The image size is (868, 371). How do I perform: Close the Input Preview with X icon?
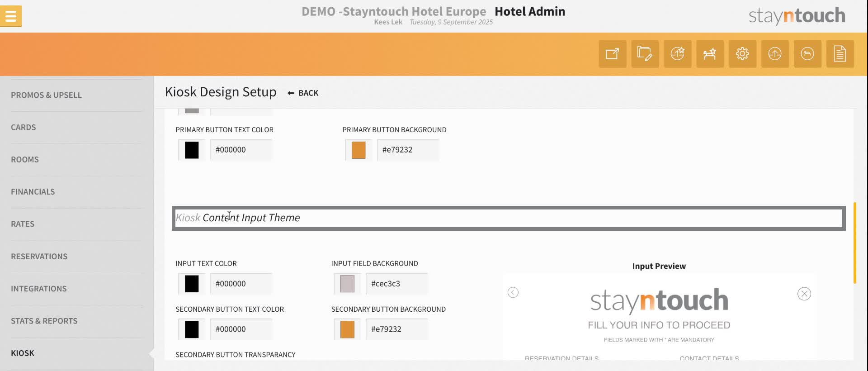[804, 294]
